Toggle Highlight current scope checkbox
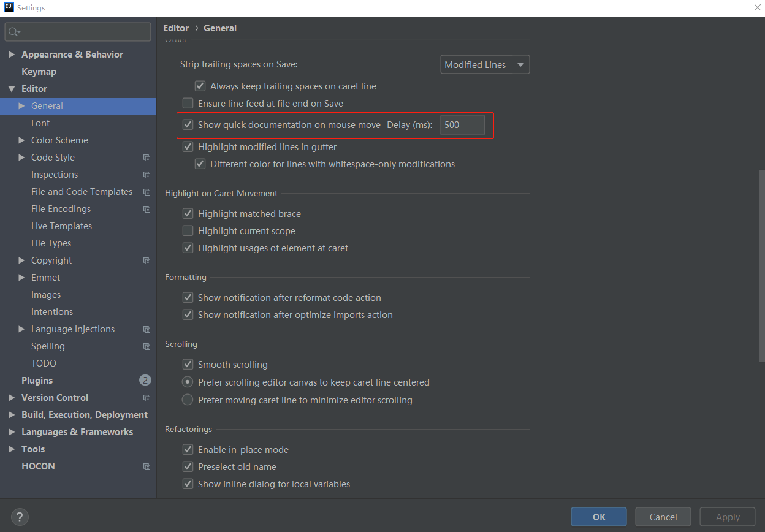Image resolution: width=765 pixels, height=532 pixels. click(188, 231)
